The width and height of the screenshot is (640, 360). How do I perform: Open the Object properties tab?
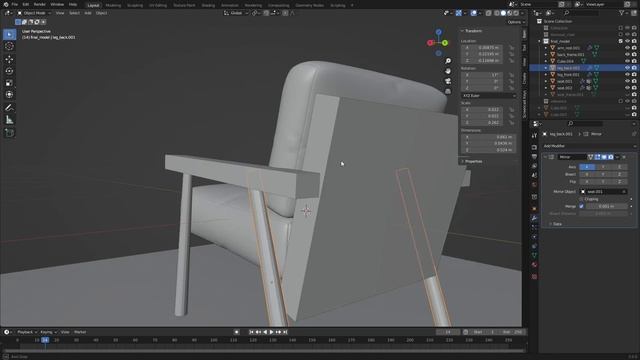[534, 209]
